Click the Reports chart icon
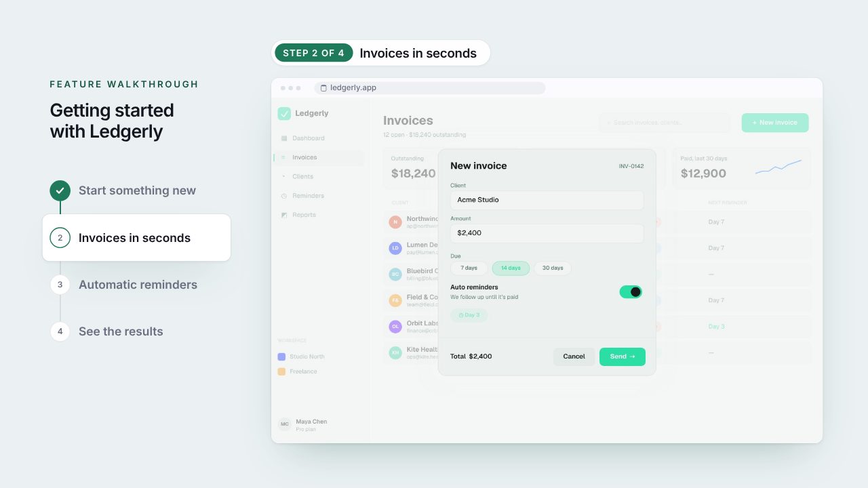The width and height of the screenshot is (868, 488). [x=283, y=215]
